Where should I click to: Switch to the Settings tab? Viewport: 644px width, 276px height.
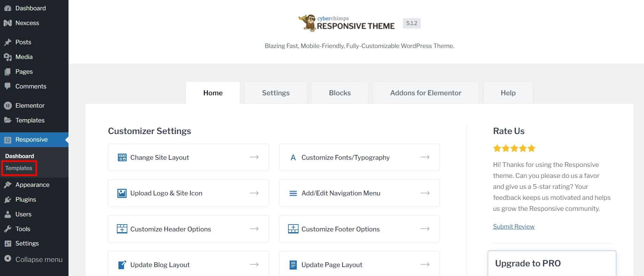276,93
